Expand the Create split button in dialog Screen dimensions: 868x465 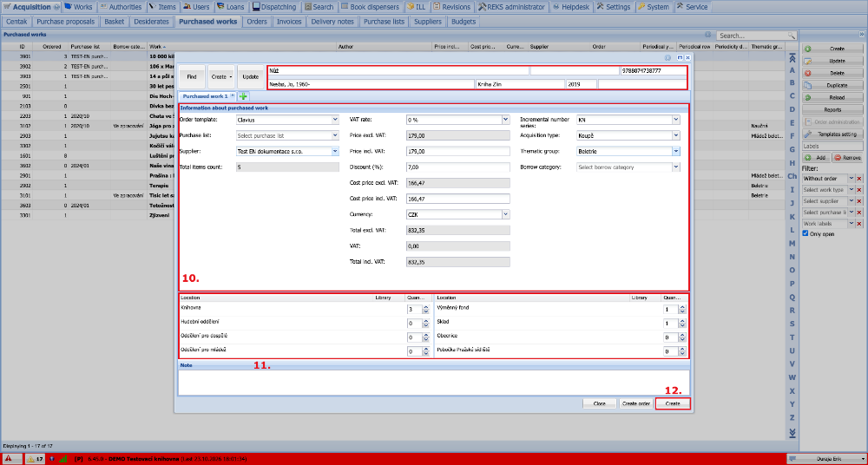pos(230,77)
